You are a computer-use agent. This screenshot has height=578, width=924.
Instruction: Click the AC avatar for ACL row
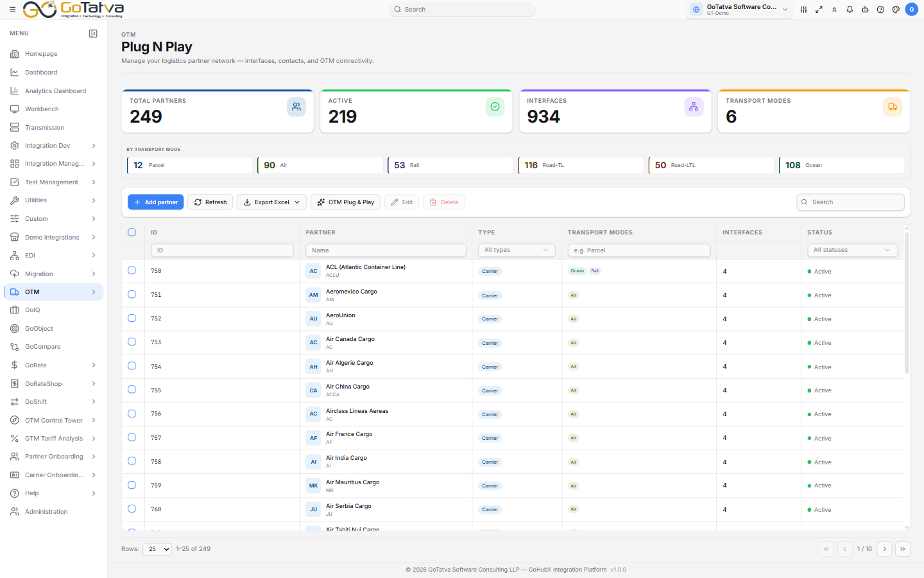(x=313, y=271)
